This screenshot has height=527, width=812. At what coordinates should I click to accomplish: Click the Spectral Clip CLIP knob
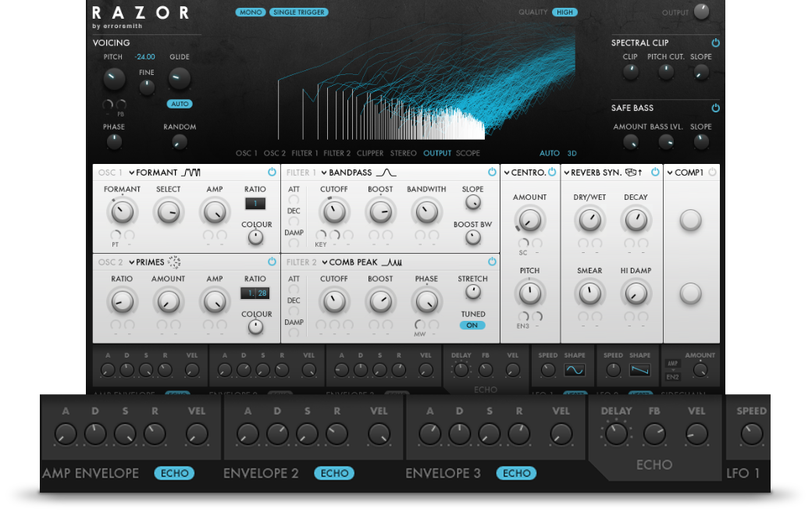pos(630,72)
